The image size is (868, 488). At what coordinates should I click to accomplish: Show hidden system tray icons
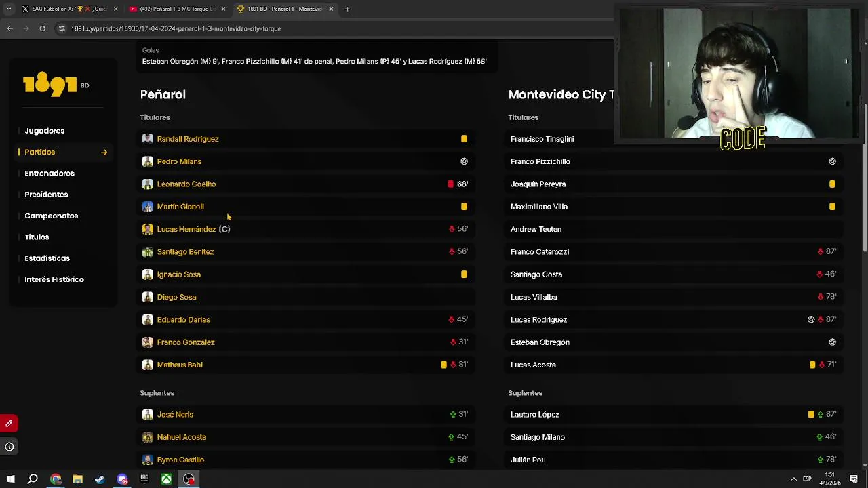tap(793, 479)
